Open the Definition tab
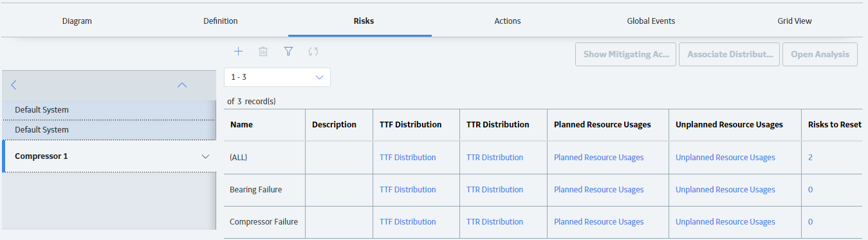 (221, 21)
